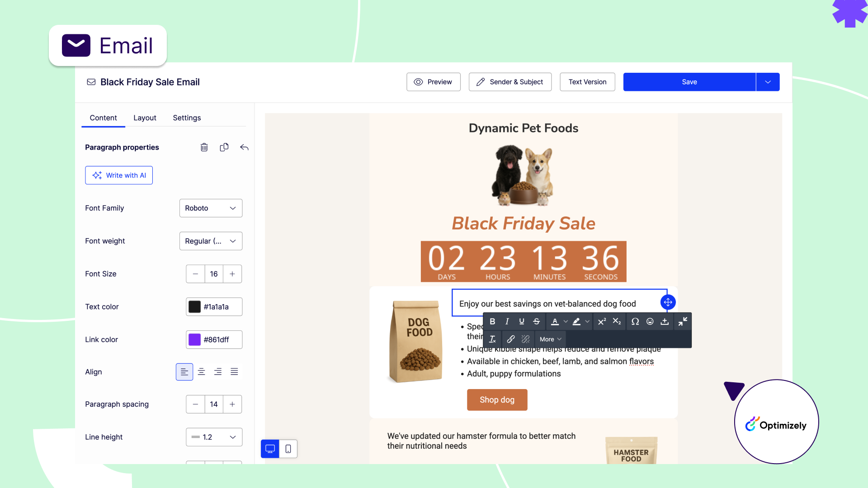
Task: Apply strikethrough formatting
Action: click(536, 321)
